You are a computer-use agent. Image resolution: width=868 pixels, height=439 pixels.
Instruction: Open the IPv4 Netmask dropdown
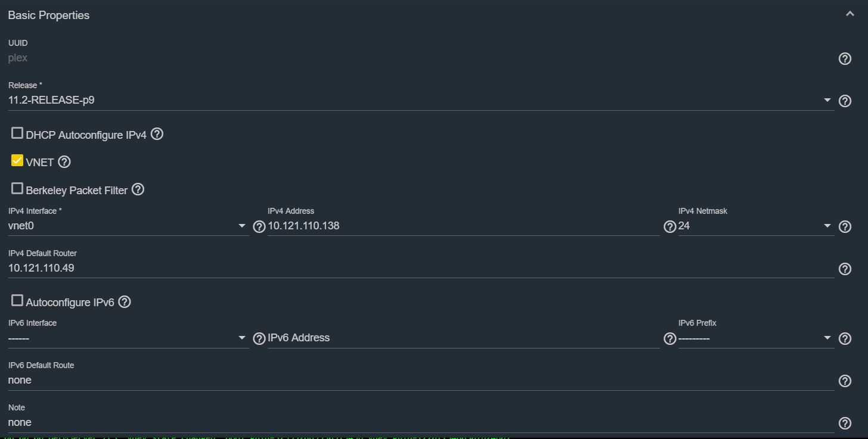(756, 226)
